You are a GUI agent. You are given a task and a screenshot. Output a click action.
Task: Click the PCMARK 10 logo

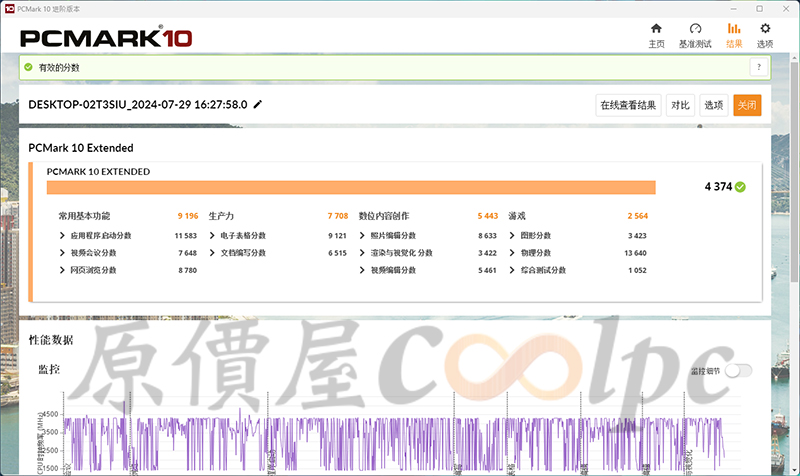point(106,37)
